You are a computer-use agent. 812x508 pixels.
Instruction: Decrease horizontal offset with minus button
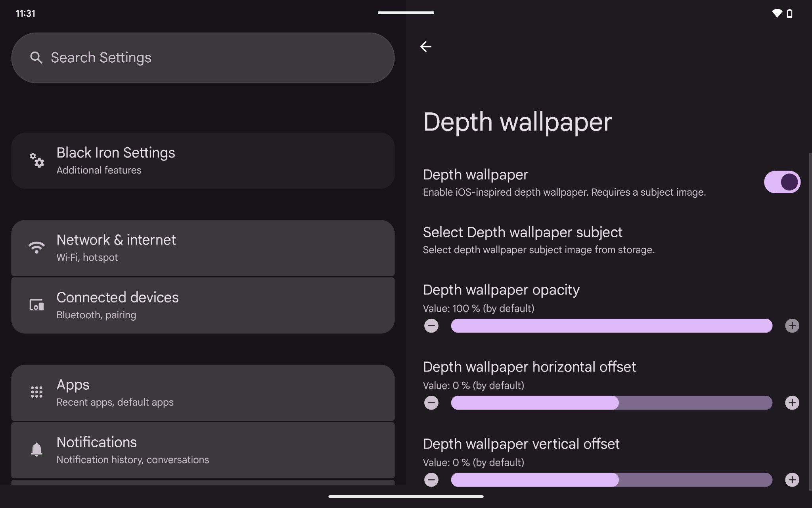pos(431,403)
